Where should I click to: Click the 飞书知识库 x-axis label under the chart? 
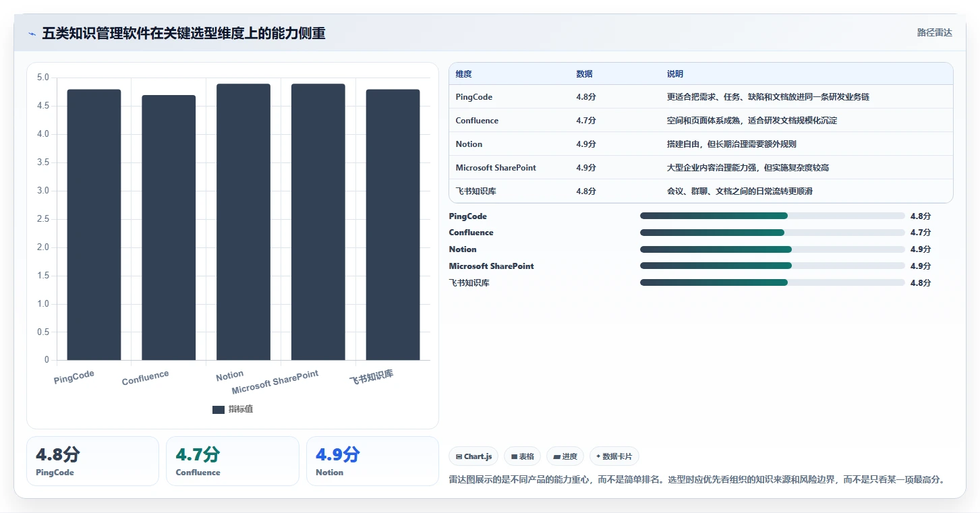(372, 378)
